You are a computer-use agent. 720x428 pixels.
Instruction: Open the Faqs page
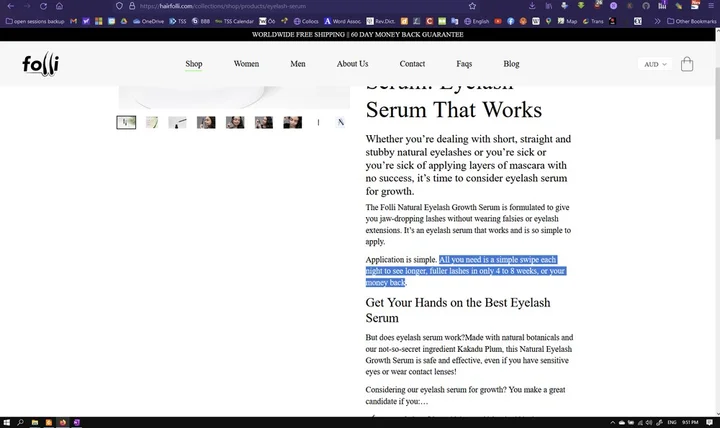click(x=464, y=64)
